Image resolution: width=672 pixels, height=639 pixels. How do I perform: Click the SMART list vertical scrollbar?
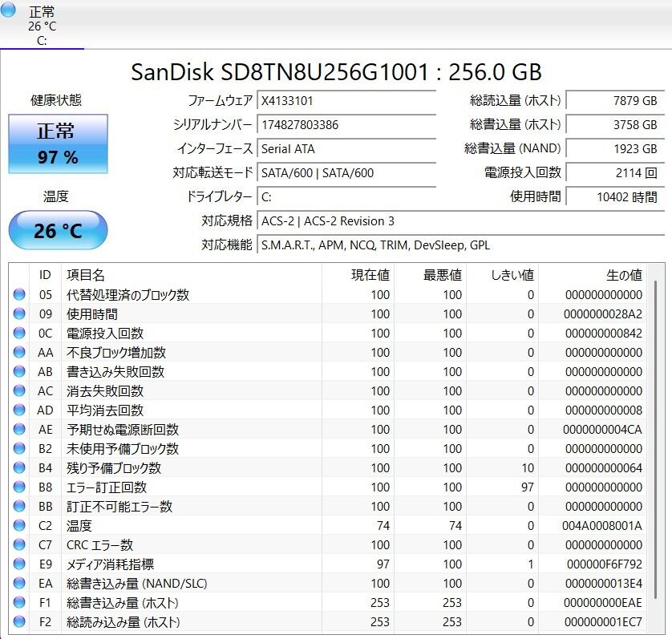[x=655, y=439]
